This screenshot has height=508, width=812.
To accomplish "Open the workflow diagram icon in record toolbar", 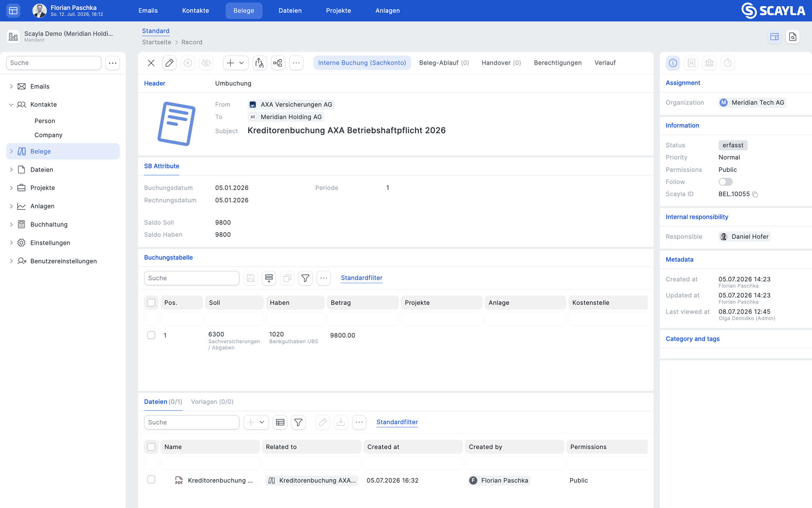I will tap(278, 63).
